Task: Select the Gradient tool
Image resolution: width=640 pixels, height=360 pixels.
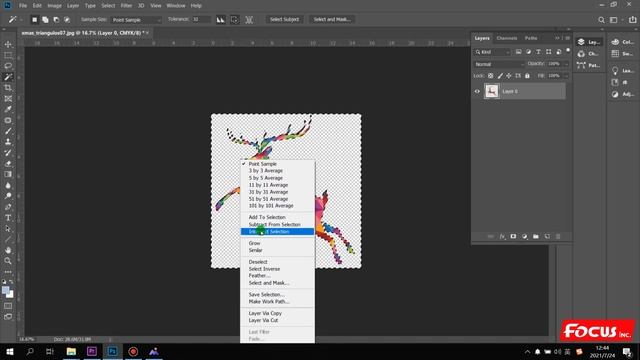Action: pos(8,174)
